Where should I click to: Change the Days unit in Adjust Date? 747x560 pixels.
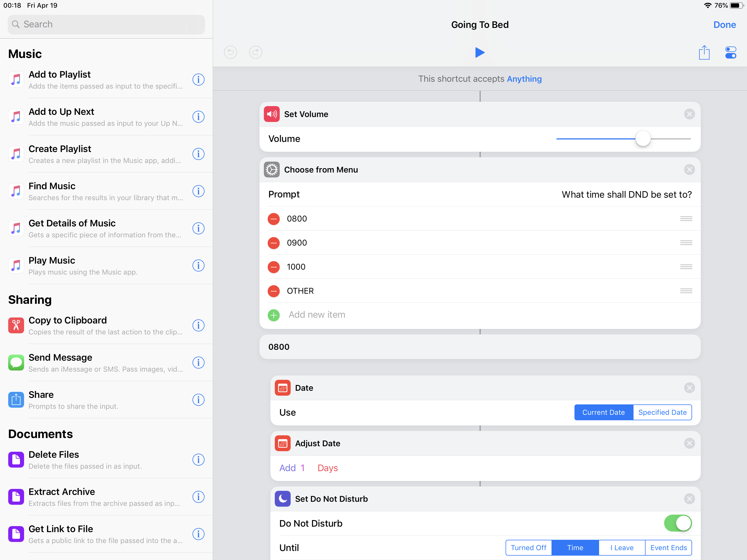point(328,468)
